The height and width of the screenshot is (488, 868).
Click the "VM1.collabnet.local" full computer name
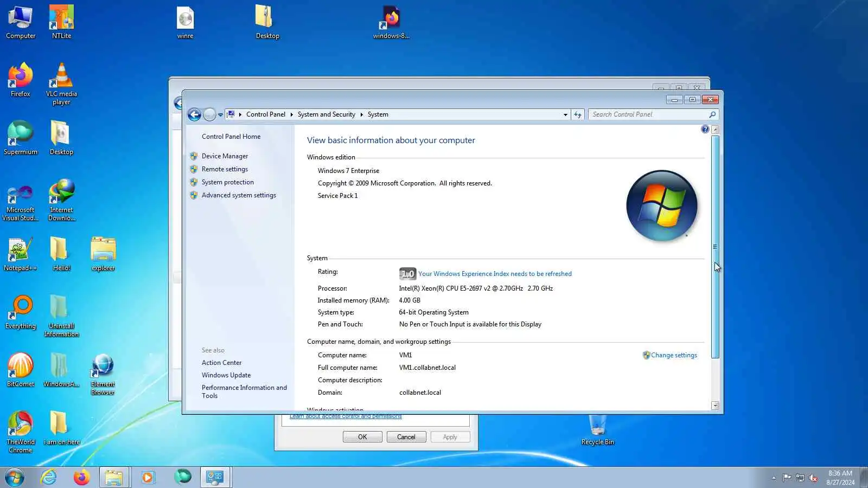pos(427,368)
